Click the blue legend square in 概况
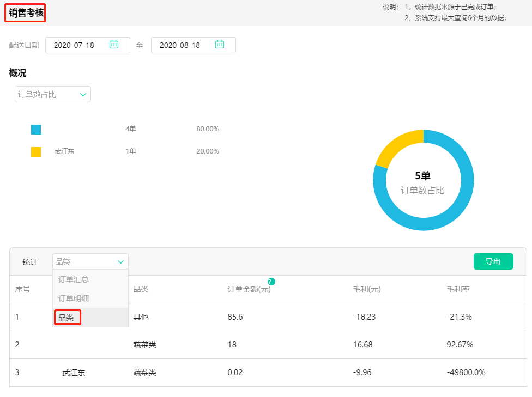The height and width of the screenshot is (397, 532). 35,129
